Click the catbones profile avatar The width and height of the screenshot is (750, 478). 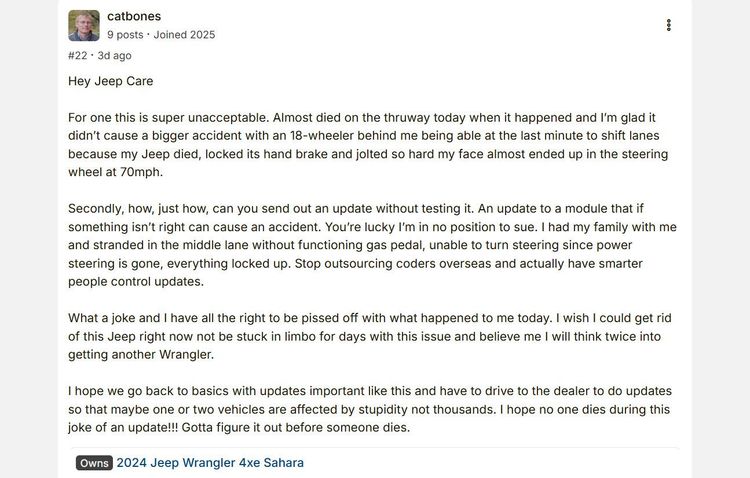pyautogui.click(x=84, y=25)
